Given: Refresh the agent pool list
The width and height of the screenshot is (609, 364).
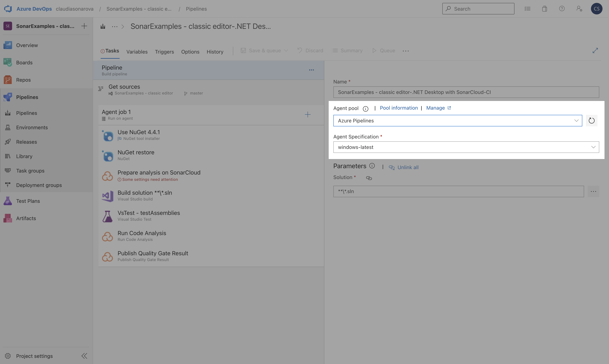Looking at the screenshot, I should click(591, 120).
